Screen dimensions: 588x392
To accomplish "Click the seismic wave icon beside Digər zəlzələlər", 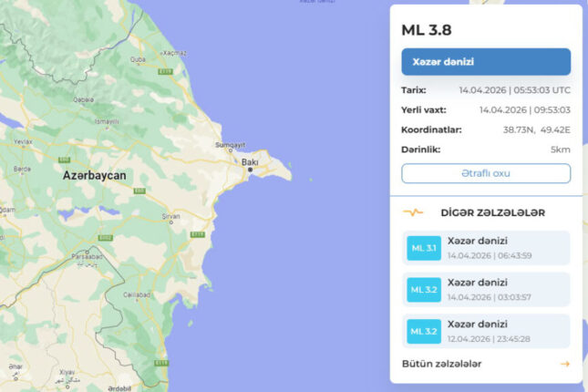I will pyautogui.click(x=413, y=212).
